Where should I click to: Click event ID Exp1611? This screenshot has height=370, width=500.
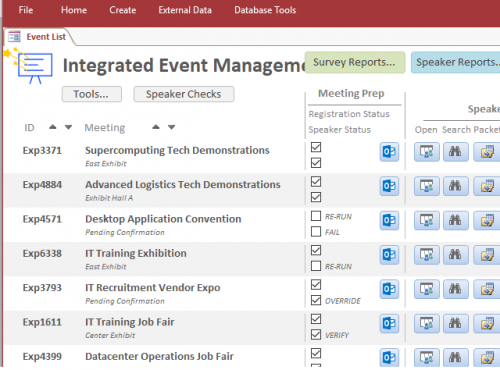(x=42, y=322)
